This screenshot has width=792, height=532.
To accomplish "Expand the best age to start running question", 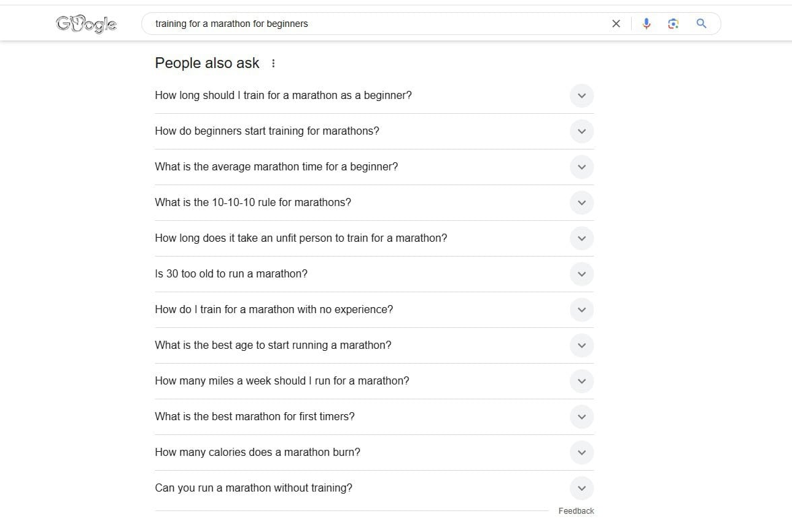I will pos(581,345).
